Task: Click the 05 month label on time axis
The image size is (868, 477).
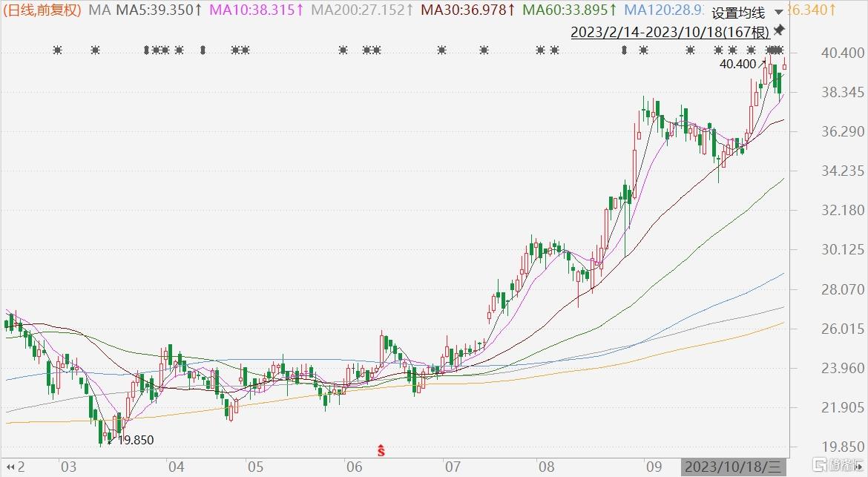Action: [256, 467]
